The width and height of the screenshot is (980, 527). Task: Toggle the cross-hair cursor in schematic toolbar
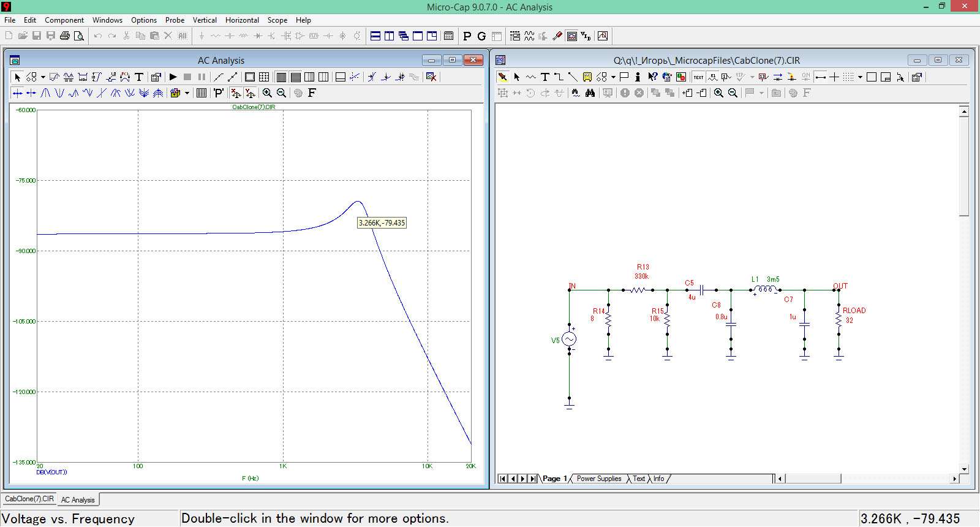tap(834, 77)
